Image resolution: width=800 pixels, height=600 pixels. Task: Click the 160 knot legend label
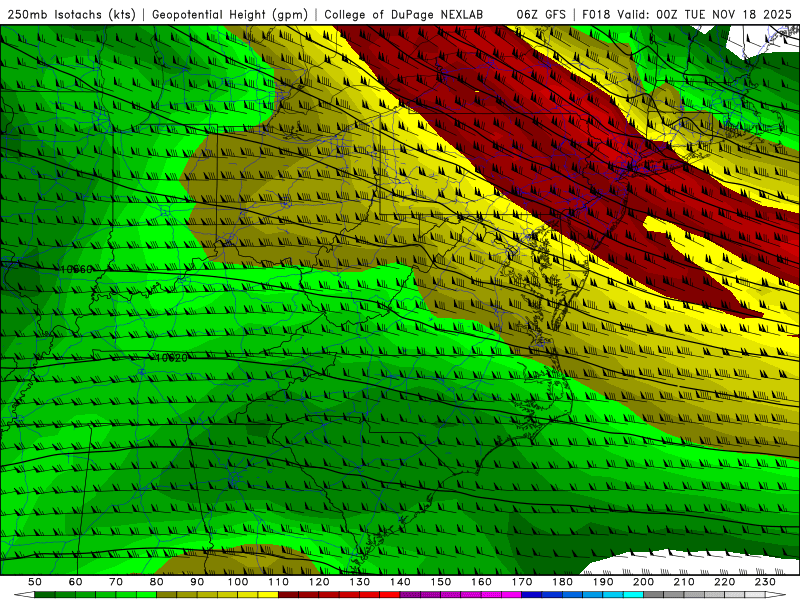481,582
